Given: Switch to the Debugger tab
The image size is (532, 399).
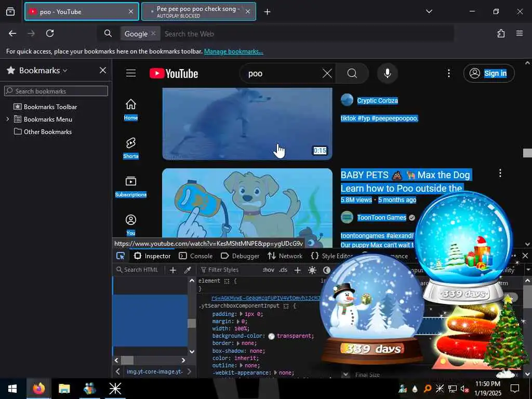Looking at the screenshot, I should pyautogui.click(x=240, y=256).
